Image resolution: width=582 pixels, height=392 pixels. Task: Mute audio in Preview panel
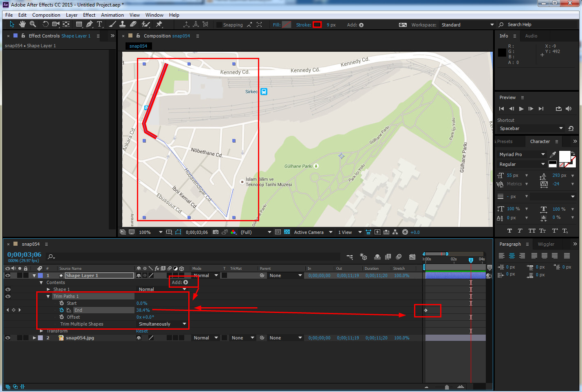569,108
